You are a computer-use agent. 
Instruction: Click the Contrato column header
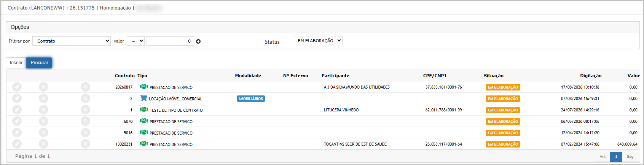pos(125,76)
